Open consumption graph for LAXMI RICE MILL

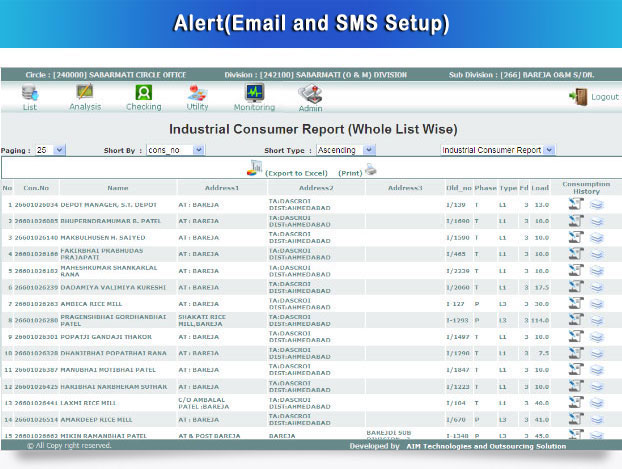tap(576, 402)
